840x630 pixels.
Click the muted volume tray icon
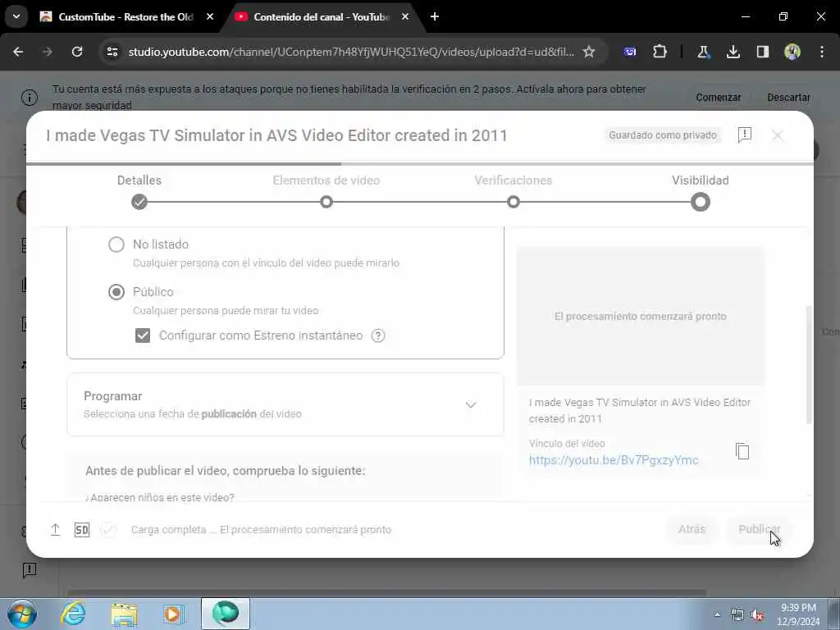[757, 615]
